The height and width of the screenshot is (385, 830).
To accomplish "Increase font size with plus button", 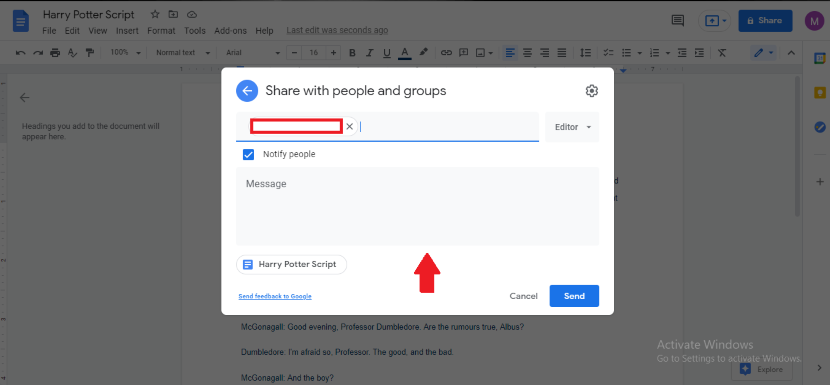I will click(333, 52).
